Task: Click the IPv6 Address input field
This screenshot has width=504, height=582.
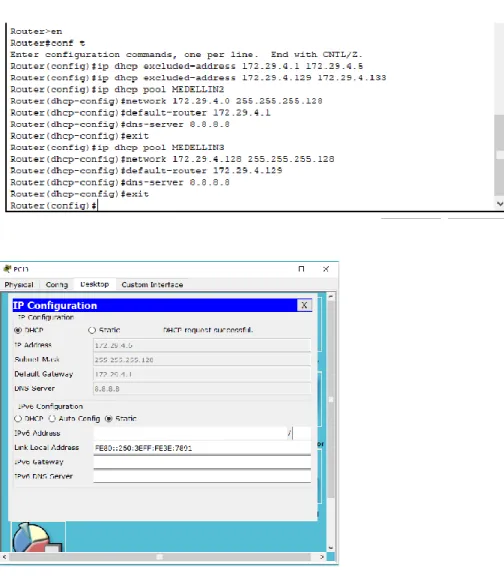Action: coord(190,433)
